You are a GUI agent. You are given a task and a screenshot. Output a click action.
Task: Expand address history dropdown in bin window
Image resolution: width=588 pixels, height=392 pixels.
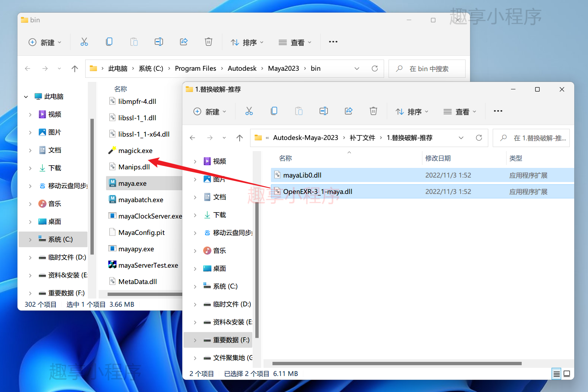pos(357,68)
